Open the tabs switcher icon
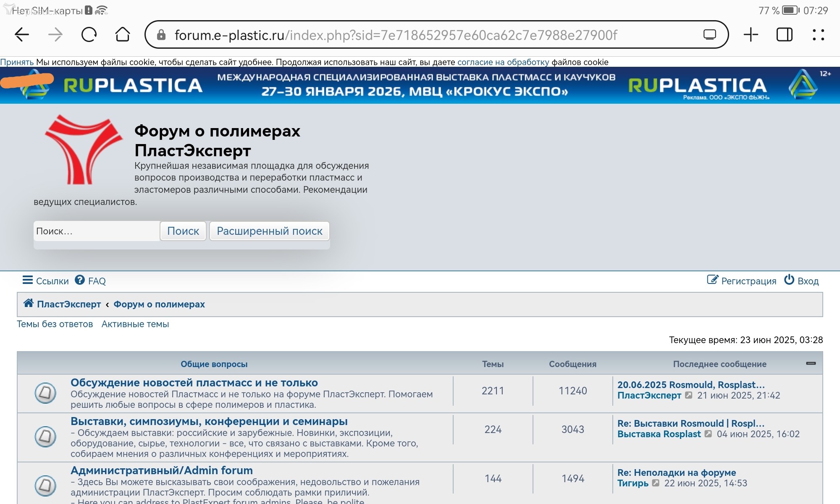This screenshot has height=504, width=840. 784,34
